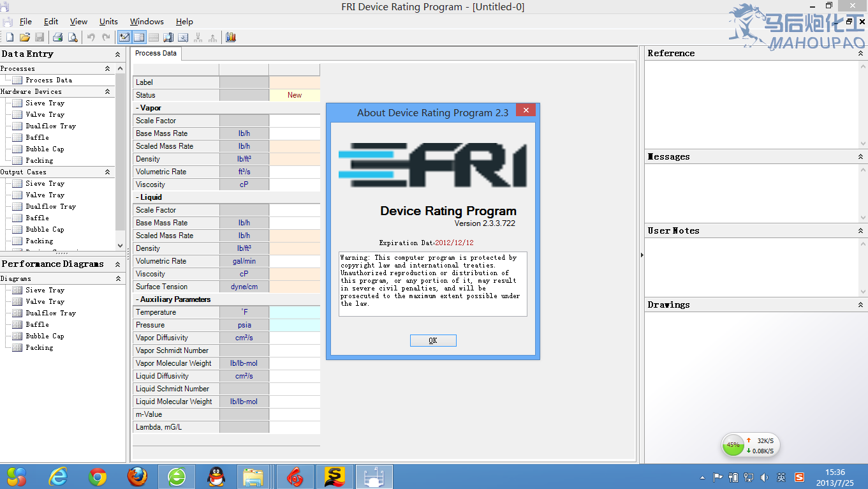Image resolution: width=868 pixels, height=489 pixels.
Task: Collapse the Diagrams section
Action: (x=117, y=279)
